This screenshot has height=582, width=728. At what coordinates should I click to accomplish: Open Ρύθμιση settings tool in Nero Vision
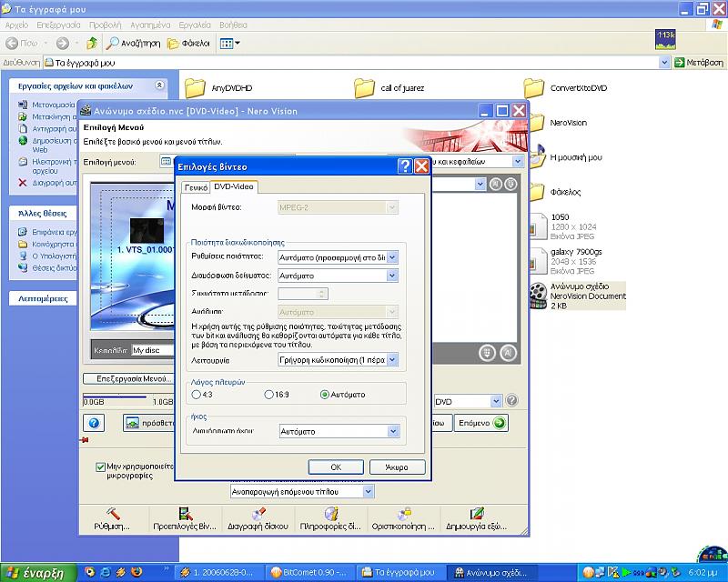point(112,519)
